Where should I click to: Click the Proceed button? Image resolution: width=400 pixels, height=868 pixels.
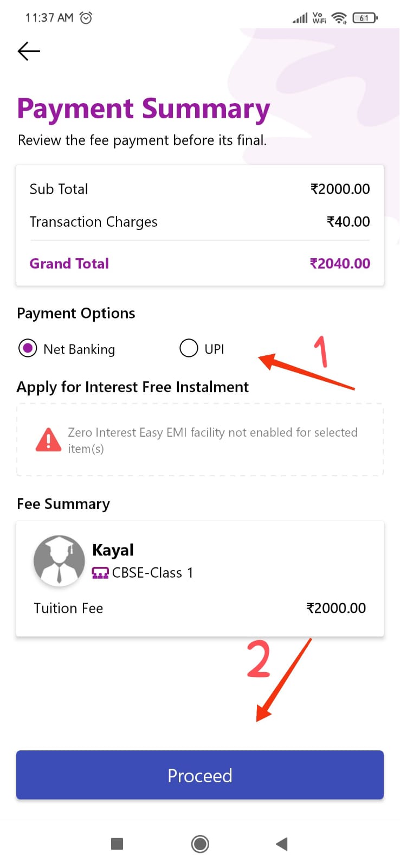[200, 775]
